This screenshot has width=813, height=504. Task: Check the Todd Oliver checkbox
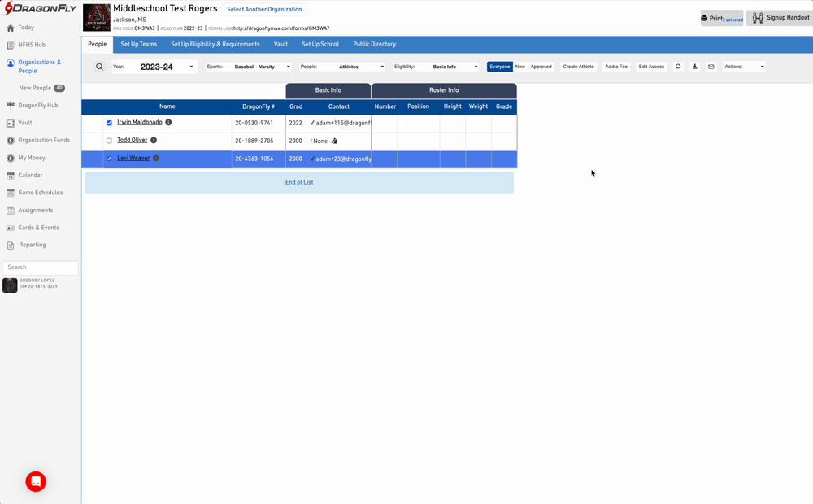click(109, 141)
